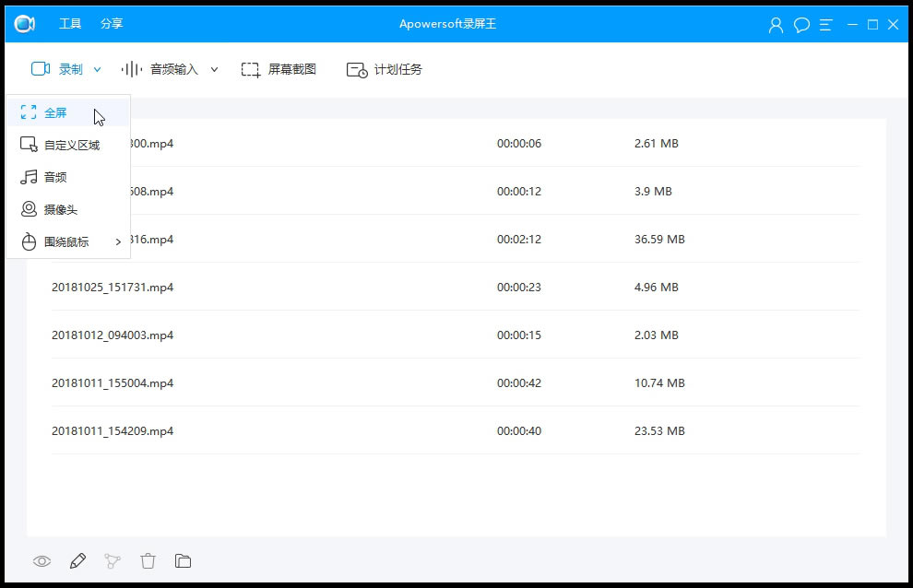Open the 分享 menu
913x588 pixels.
click(112, 25)
